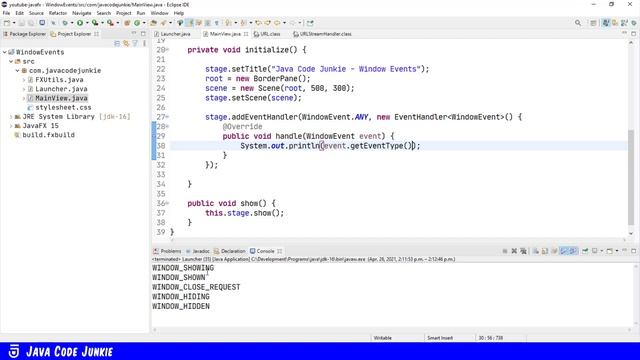Toggle Show Console on standard output change
Viewport: 640px width, 360px height.
coord(564,251)
